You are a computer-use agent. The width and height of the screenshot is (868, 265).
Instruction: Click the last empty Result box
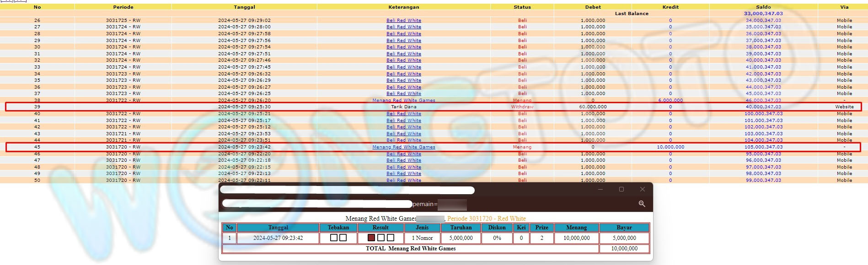[x=390, y=238]
